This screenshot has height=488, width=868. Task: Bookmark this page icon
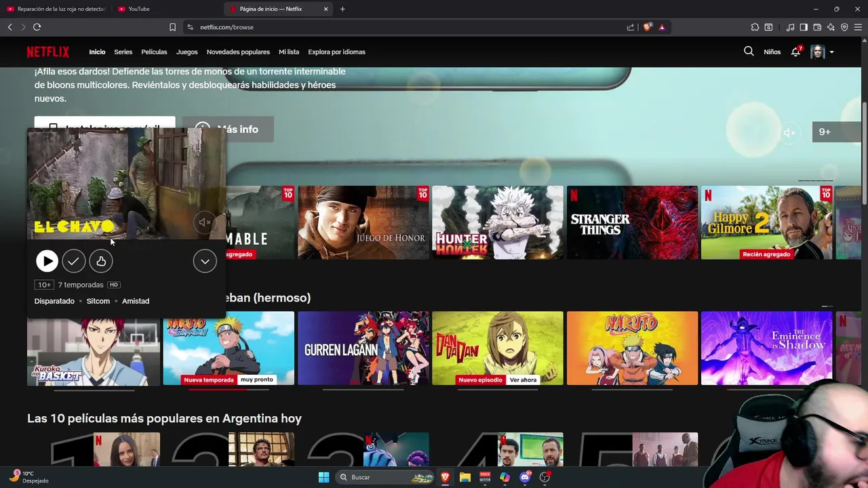(x=172, y=27)
